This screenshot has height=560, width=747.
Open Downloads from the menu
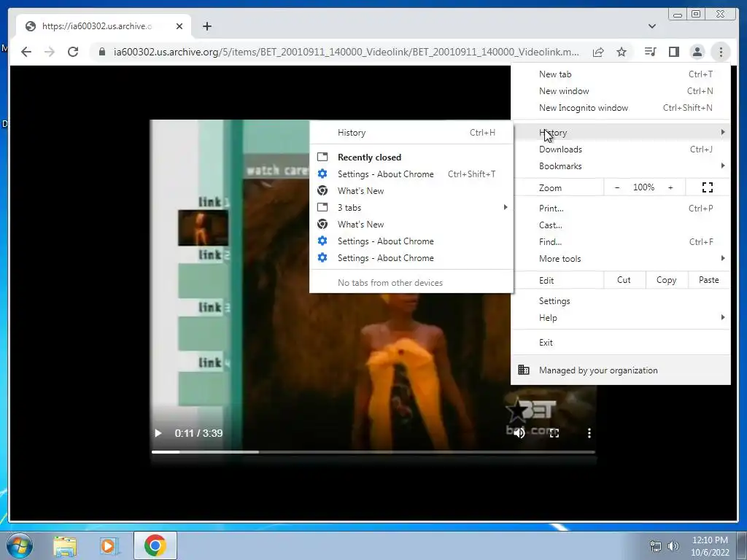(x=621, y=149)
